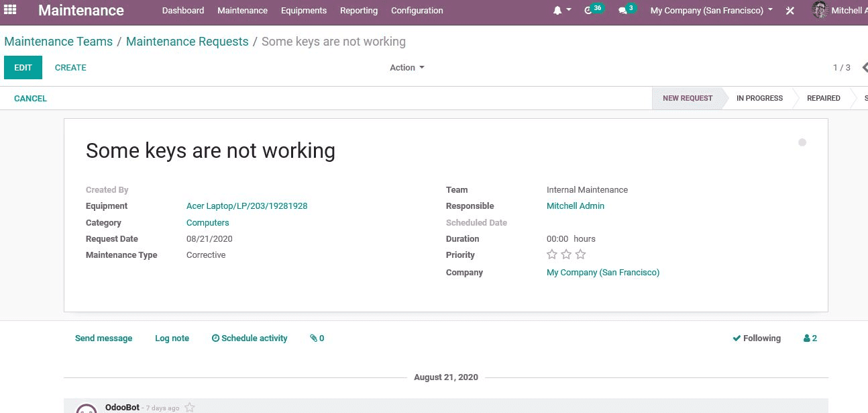Click the 1 / 3 pager counter
868x413 pixels.
point(842,68)
